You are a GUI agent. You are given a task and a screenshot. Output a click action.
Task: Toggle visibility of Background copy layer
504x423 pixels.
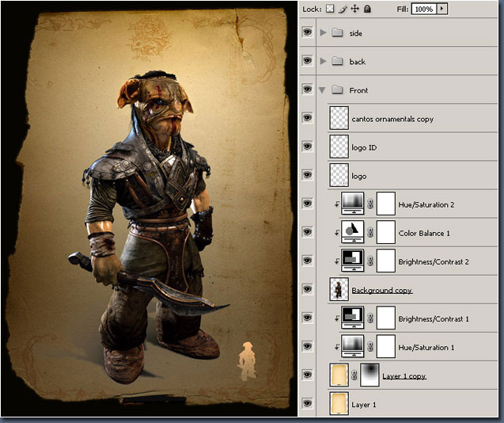[x=307, y=289]
